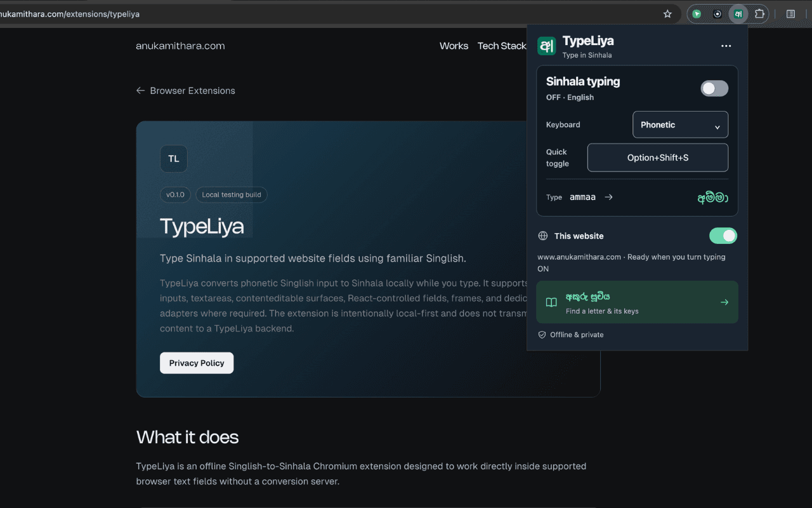This screenshot has height=508, width=812.
Task: Click the back arrow beside Browser Extensions
Action: [140, 91]
